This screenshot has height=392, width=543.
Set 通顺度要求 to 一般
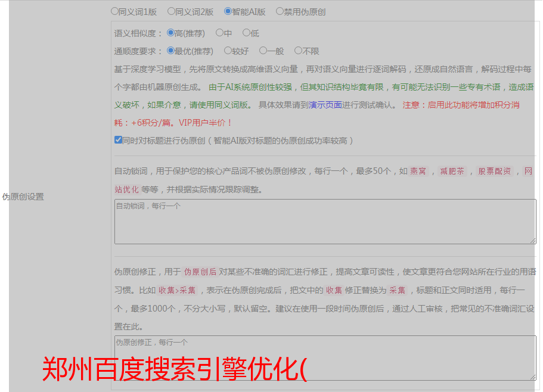(x=263, y=51)
